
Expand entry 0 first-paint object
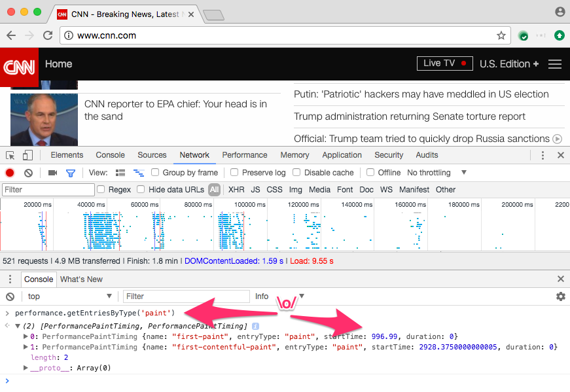26,336
